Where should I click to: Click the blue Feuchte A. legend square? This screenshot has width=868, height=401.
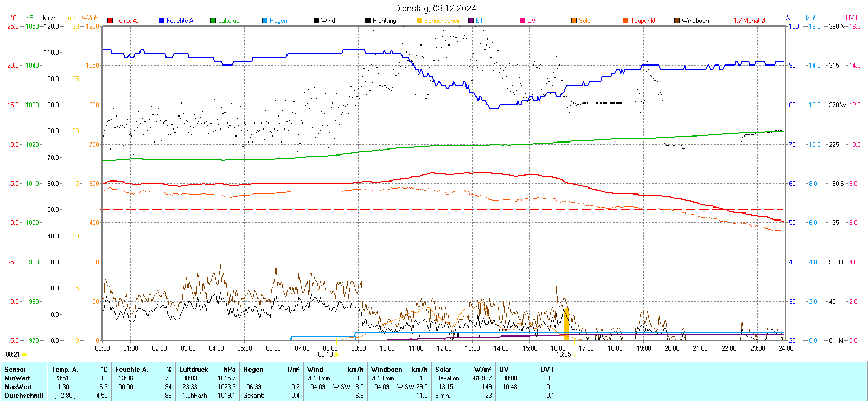[162, 21]
